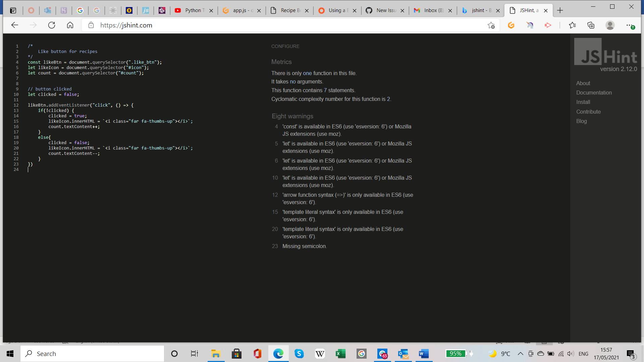Open the JSHint Documentation link
Screen dimensions: 644x362
pos(594,93)
